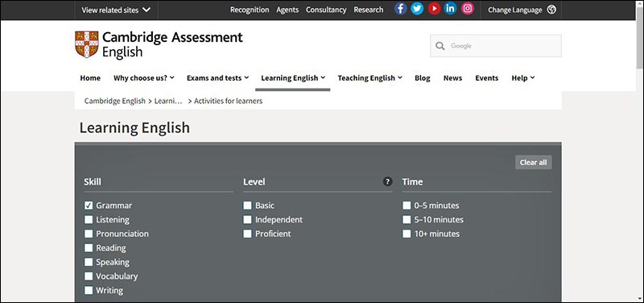The image size is (644, 303).
Task: Click the Activities for learners breadcrumb
Action: point(229,101)
